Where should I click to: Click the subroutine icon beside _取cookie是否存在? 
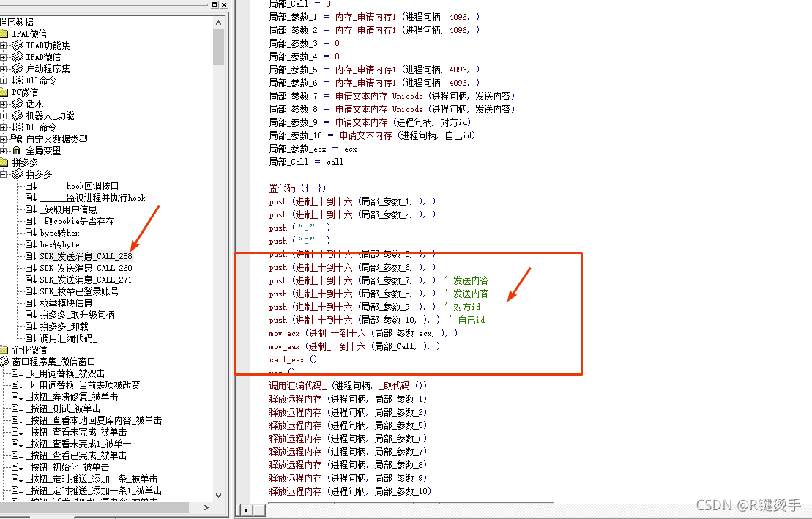pyautogui.click(x=31, y=221)
